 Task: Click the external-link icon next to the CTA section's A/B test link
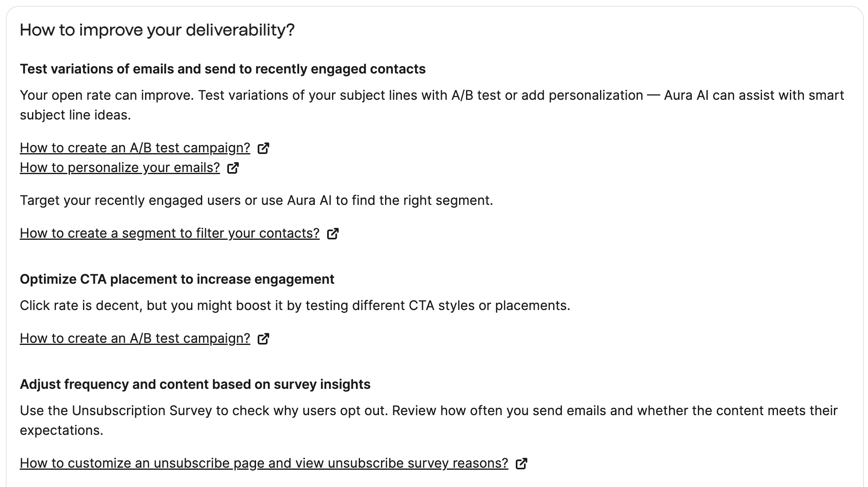(264, 339)
